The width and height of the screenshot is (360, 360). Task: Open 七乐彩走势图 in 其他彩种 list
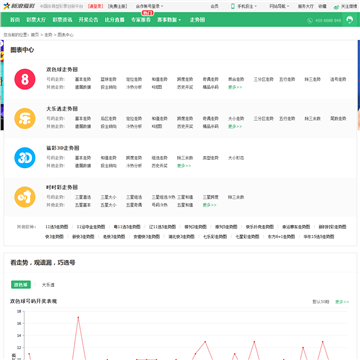[x=215, y=237]
